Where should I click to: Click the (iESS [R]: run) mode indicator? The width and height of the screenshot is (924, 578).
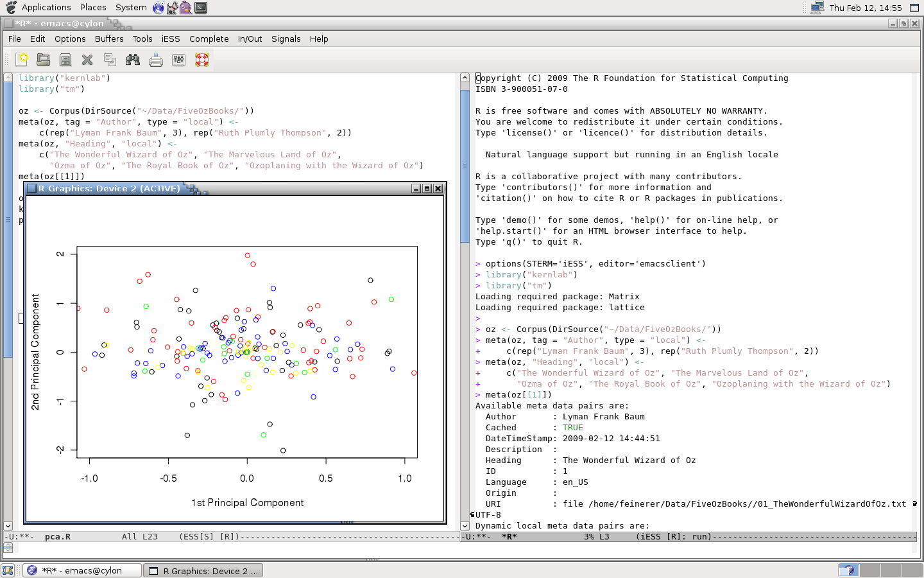click(674, 537)
